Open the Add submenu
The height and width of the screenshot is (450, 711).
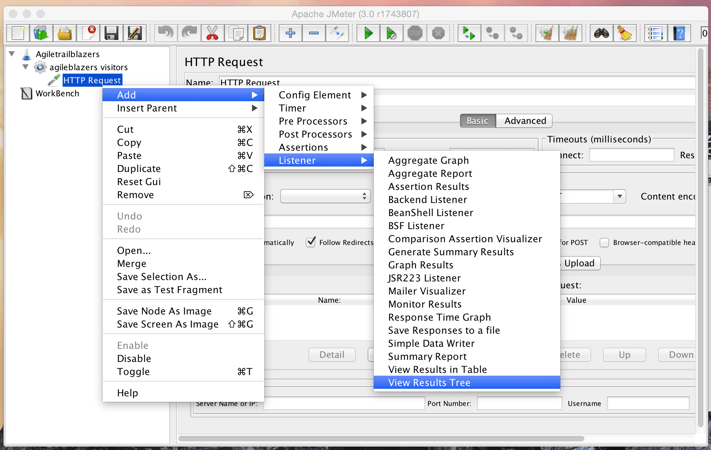[x=183, y=95]
